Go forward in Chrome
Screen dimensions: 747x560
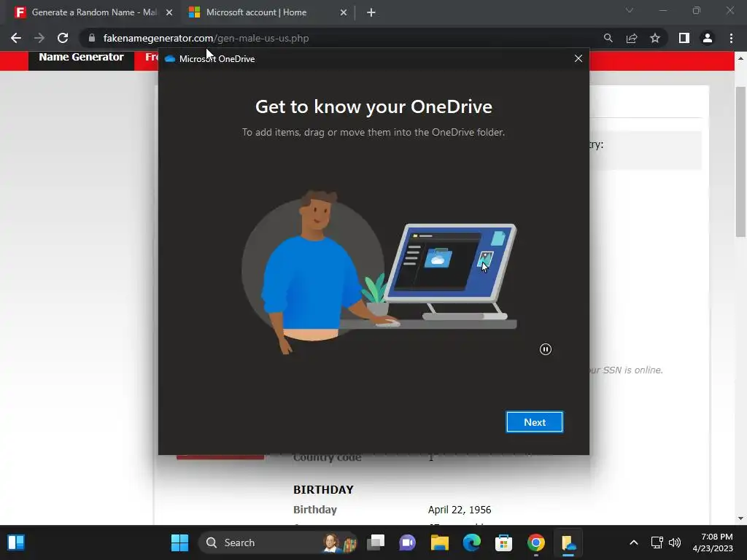pos(39,38)
